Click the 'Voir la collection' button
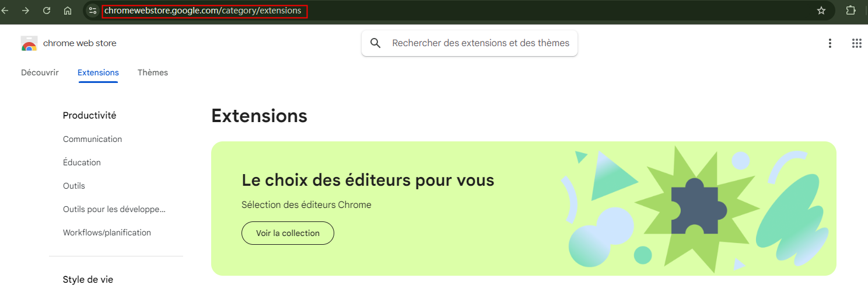 [288, 233]
